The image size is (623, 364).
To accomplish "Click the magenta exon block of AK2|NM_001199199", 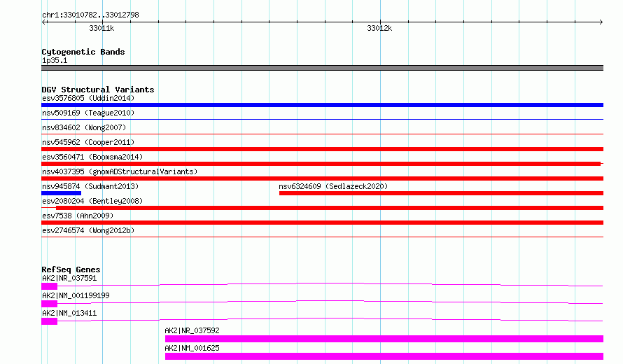I will (49, 304).
